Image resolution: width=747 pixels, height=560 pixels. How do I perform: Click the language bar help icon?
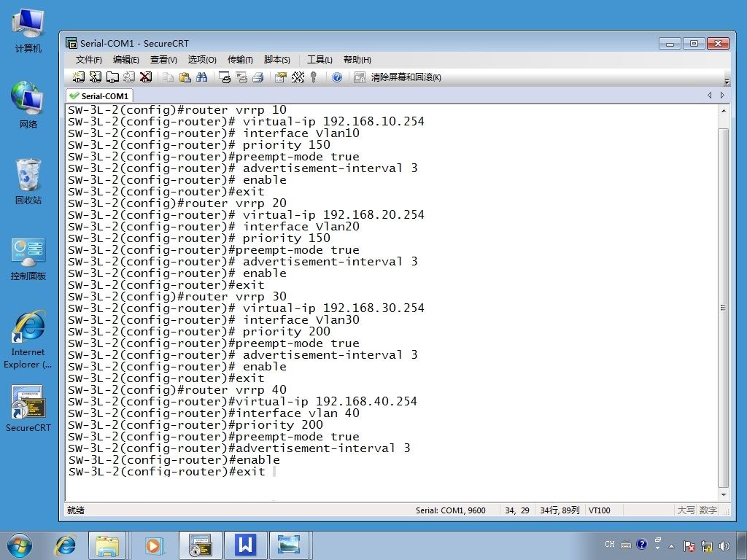click(x=642, y=544)
